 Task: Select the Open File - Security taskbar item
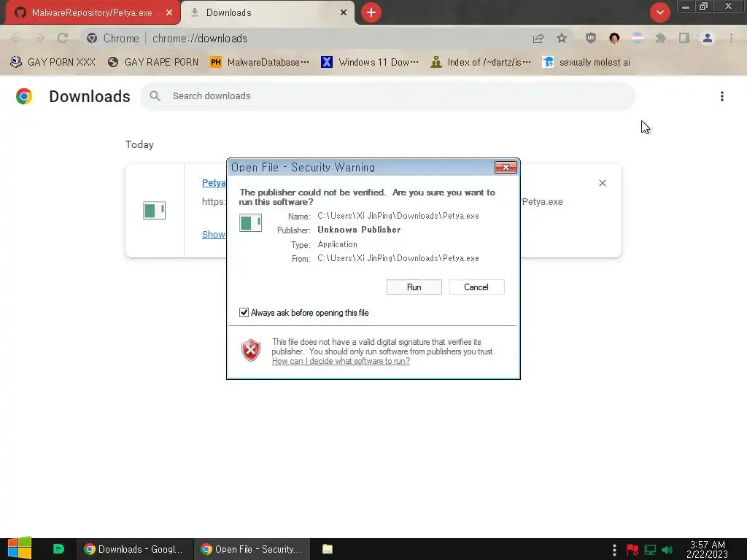(x=252, y=549)
